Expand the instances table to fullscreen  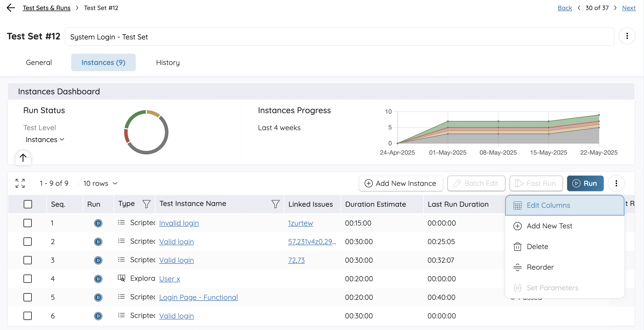pyautogui.click(x=20, y=183)
